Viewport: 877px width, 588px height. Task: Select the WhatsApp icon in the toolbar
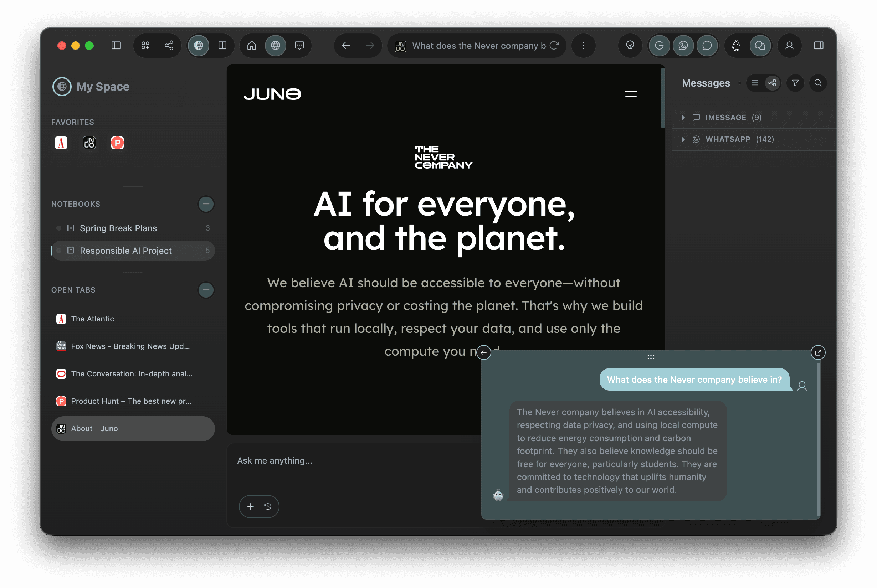point(683,45)
